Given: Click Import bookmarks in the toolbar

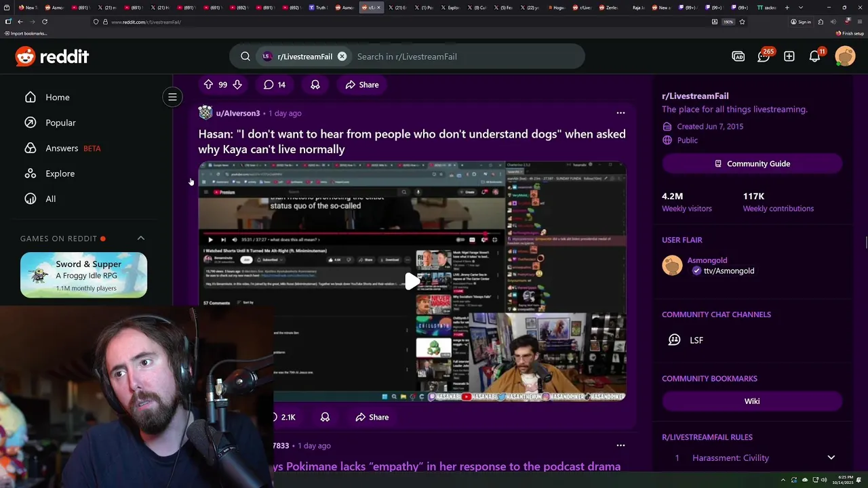Looking at the screenshot, I should click(x=26, y=33).
